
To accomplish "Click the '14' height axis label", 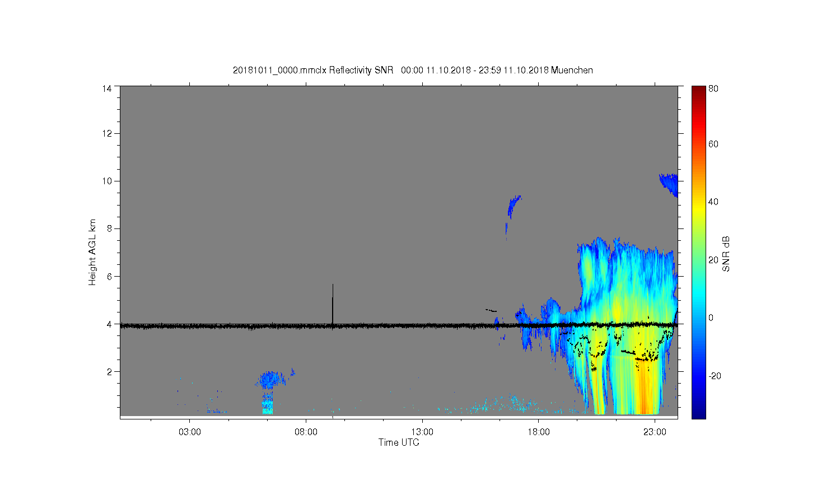I will [x=107, y=88].
